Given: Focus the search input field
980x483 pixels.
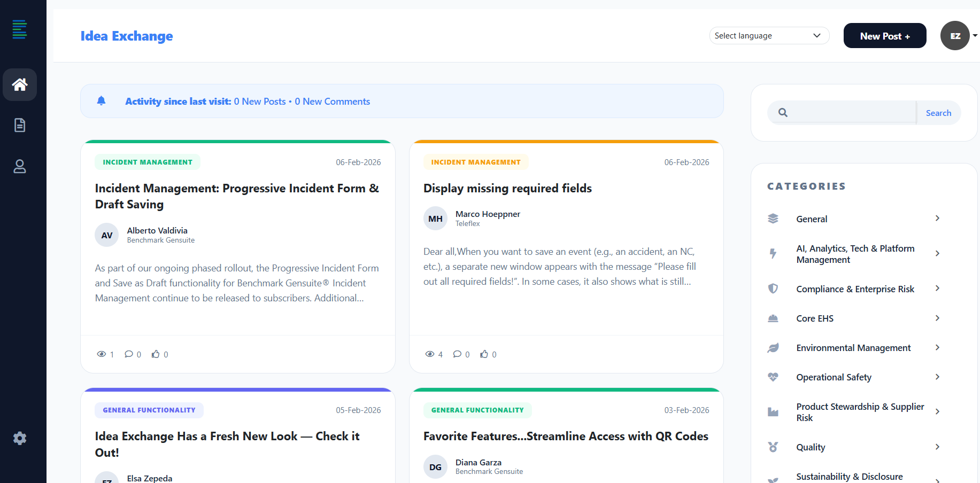Looking at the screenshot, I should (x=852, y=113).
